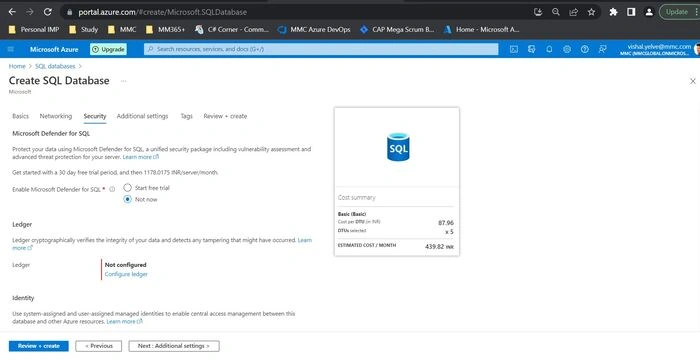Viewport: 700px width, 360px height.
Task: Open the Feedback icon in the Azure header
Action: click(x=603, y=49)
